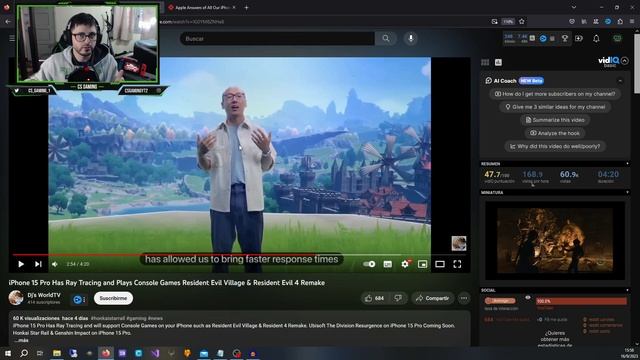
Task: Toggle the eye icon in SOCIAL section
Action: (527, 298)
